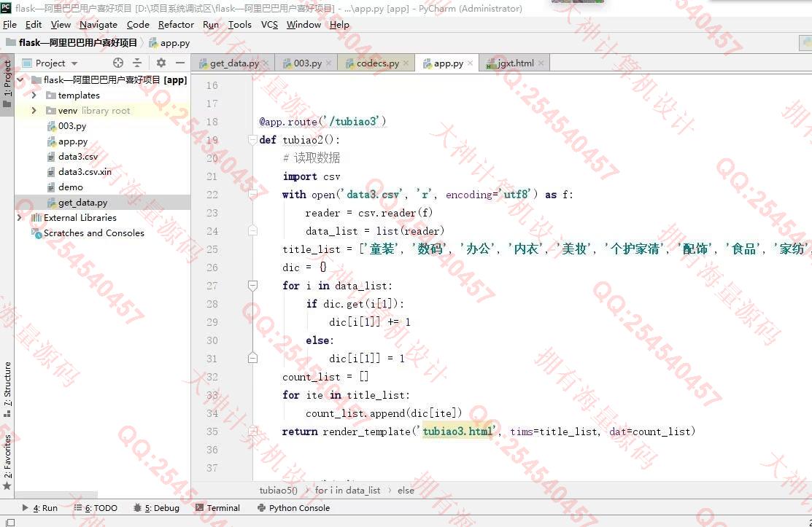Select the demo file in tree

click(x=71, y=187)
